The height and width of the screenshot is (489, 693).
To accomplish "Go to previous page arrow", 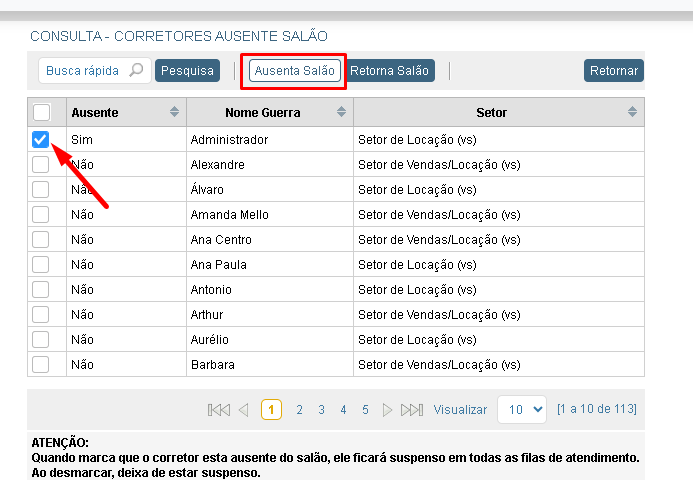I will pos(243,410).
